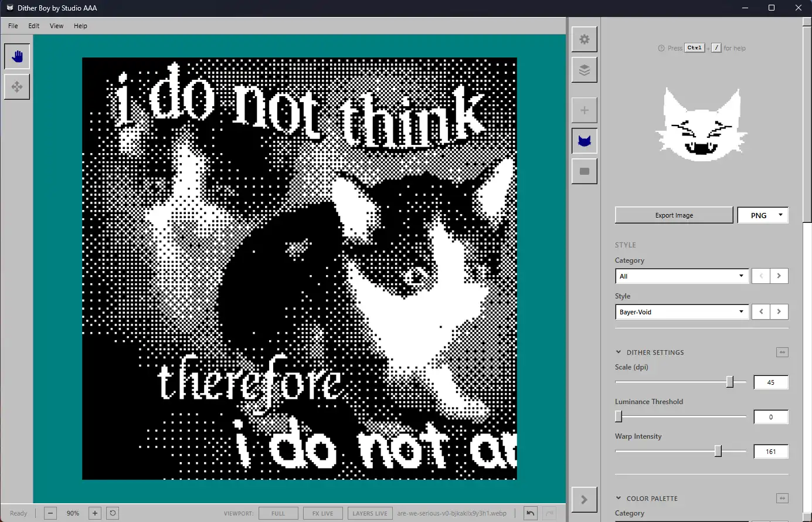Click the Luminance Threshold field showing 0
Image resolution: width=812 pixels, height=522 pixels.
(x=771, y=417)
